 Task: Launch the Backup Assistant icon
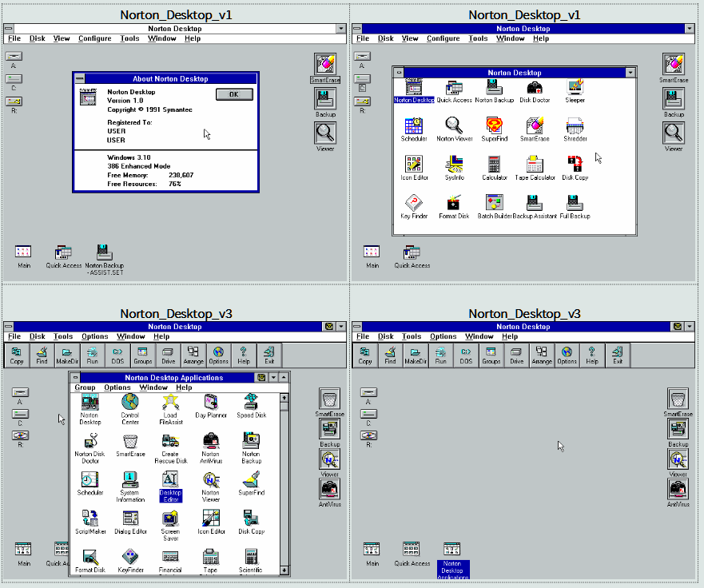coord(535,207)
